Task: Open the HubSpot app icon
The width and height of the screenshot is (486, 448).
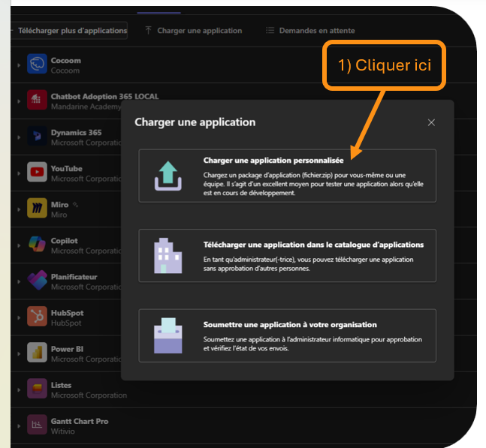Action: (38, 317)
